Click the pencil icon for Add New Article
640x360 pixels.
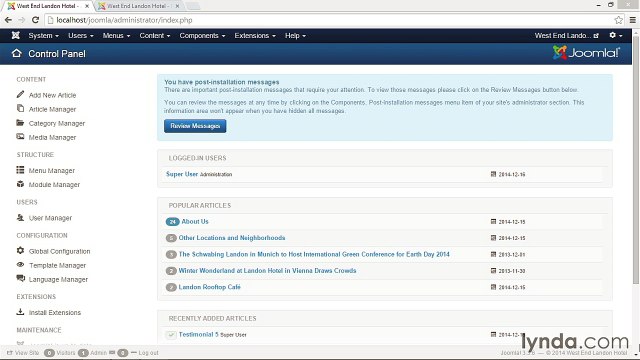click(20, 95)
